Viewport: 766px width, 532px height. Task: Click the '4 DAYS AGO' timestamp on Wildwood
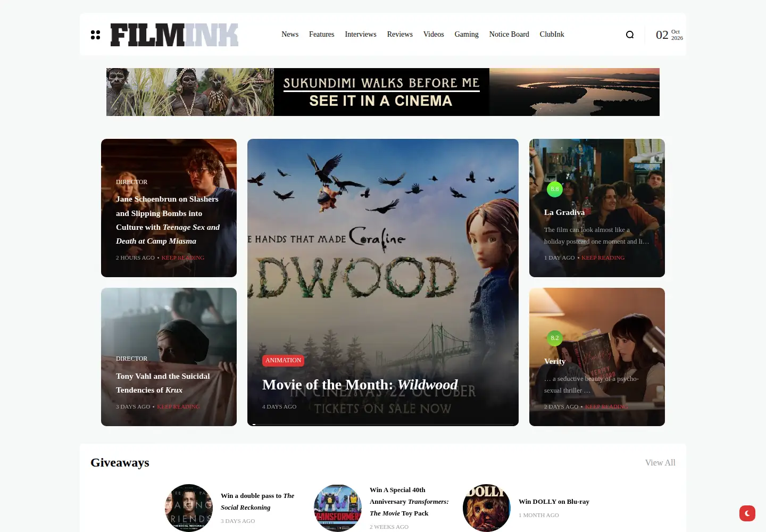(x=279, y=406)
